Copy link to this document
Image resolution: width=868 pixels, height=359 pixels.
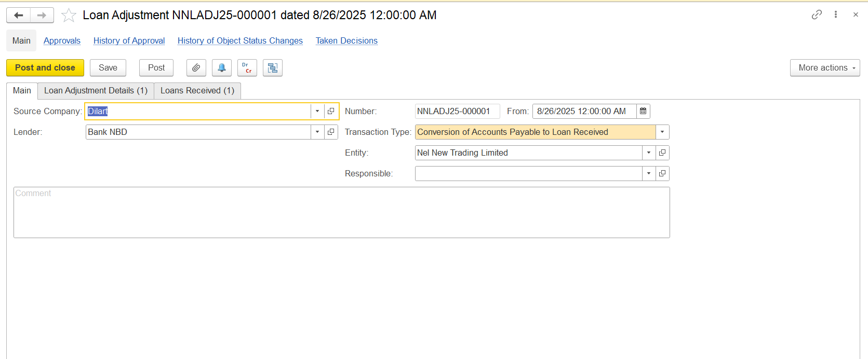pos(817,15)
